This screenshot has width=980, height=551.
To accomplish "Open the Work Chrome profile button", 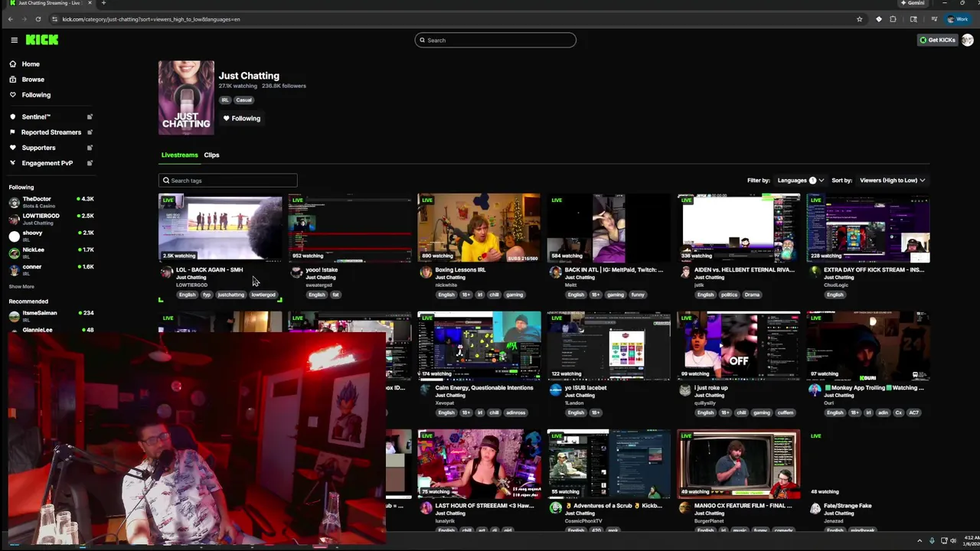I will pos(958,19).
